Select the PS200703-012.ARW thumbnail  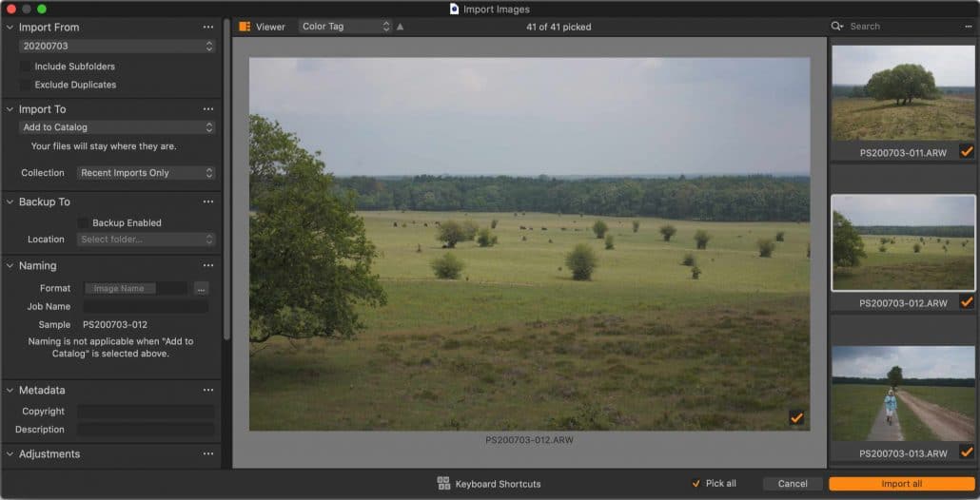point(903,242)
